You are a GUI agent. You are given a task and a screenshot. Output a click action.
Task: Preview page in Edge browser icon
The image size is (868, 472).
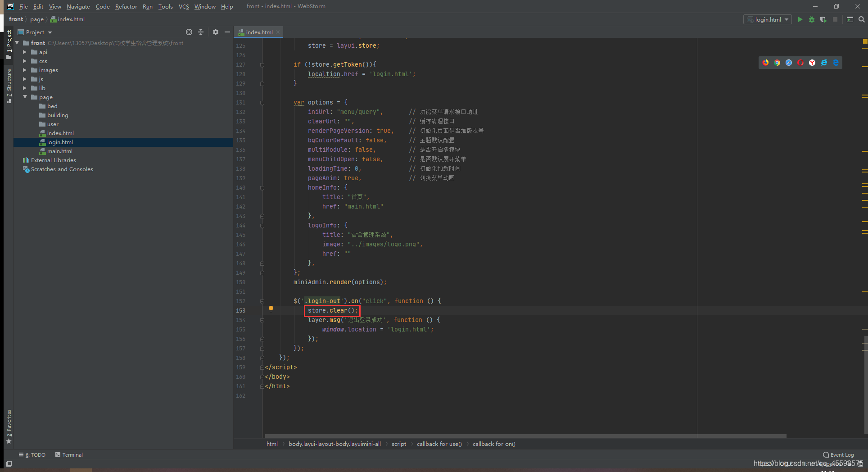coord(836,63)
